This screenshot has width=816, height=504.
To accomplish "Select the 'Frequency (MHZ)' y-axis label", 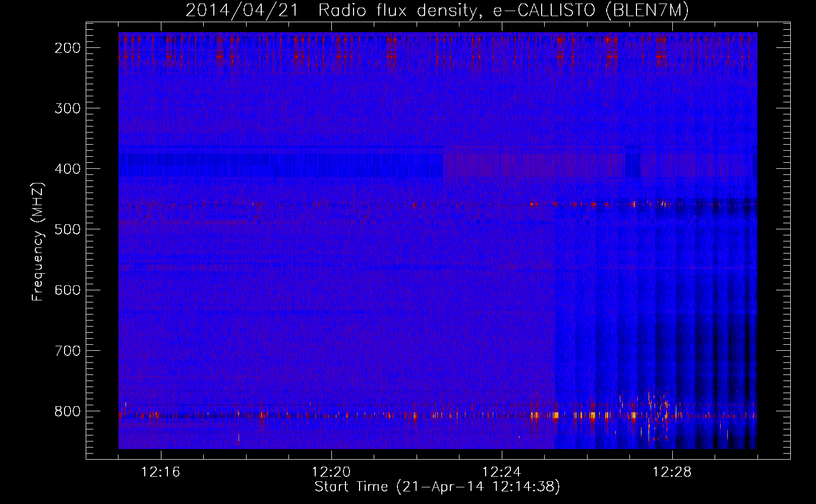I will [38, 242].
